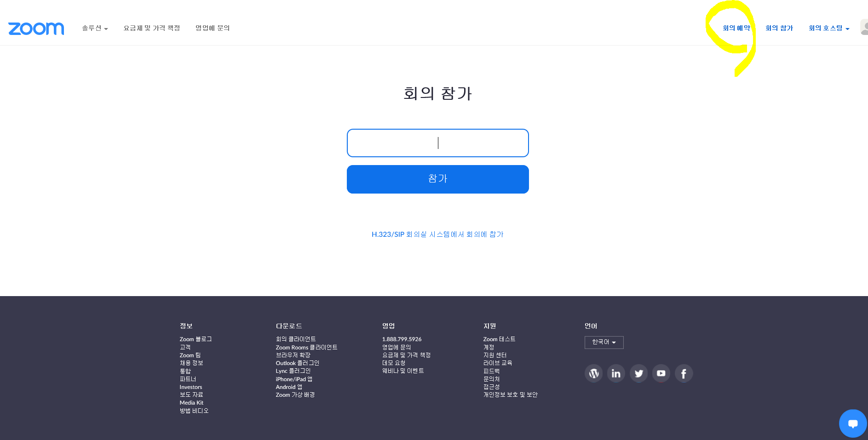Open 웨비나 및 이벤트 footer link
The image size is (868, 440).
coord(403,371)
